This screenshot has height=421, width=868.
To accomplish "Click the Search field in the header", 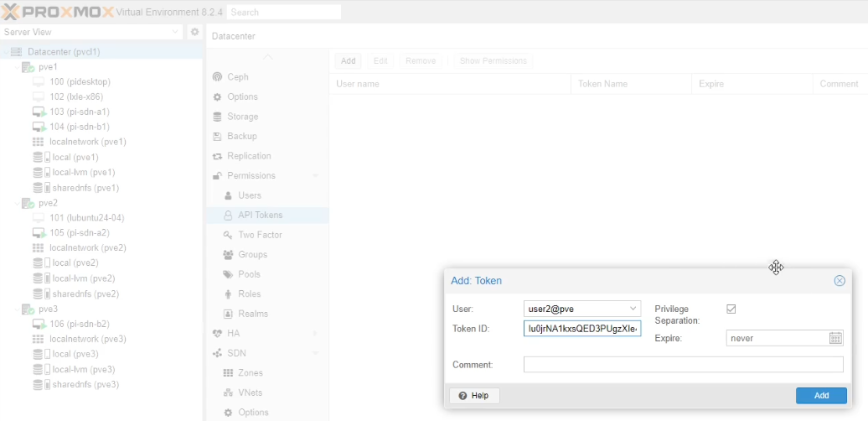I will click(x=284, y=13).
